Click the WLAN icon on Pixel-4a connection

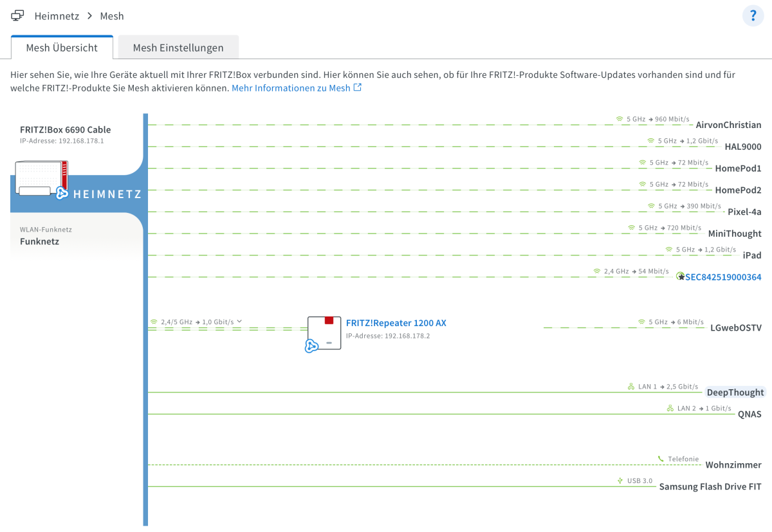(x=651, y=206)
